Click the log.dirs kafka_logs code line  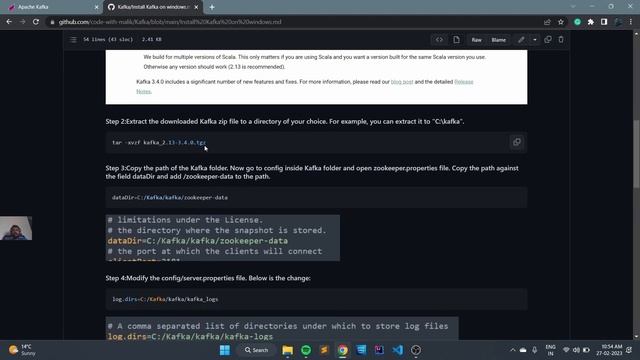(165, 299)
